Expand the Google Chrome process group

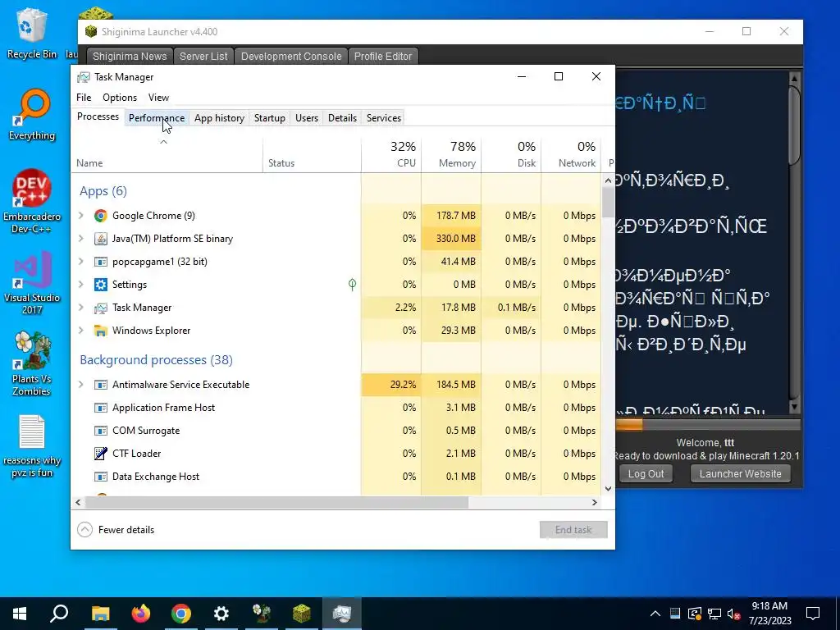tap(81, 216)
